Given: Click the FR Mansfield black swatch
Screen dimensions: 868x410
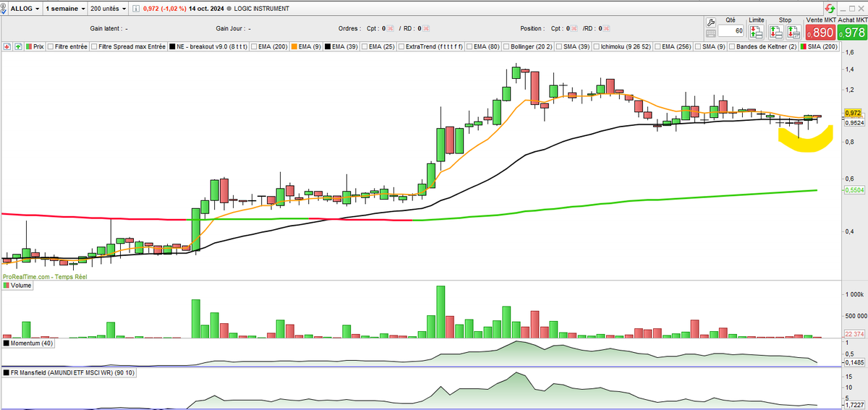Looking at the screenshot, I should [x=7, y=372].
